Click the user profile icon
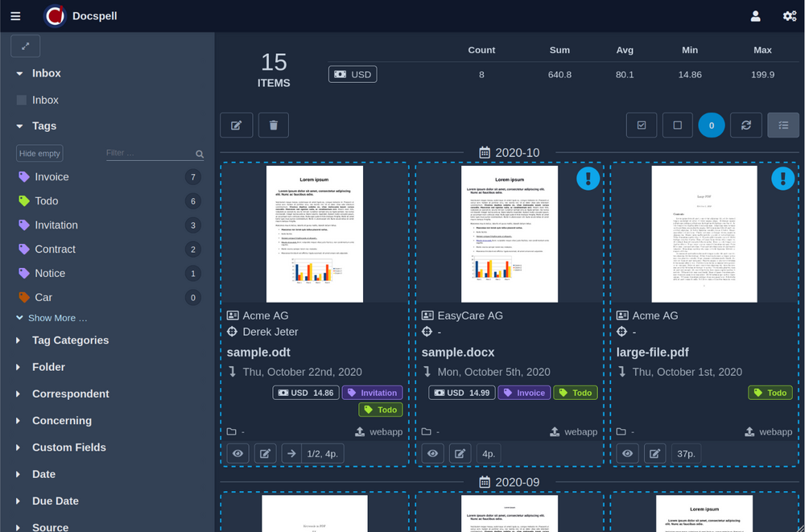The width and height of the screenshot is (805, 532). click(755, 15)
